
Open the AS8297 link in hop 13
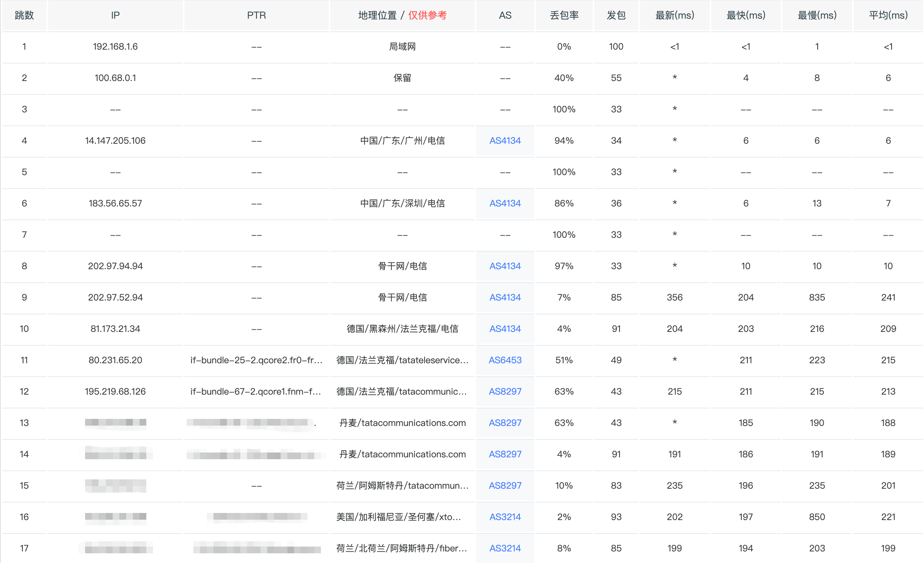point(505,423)
